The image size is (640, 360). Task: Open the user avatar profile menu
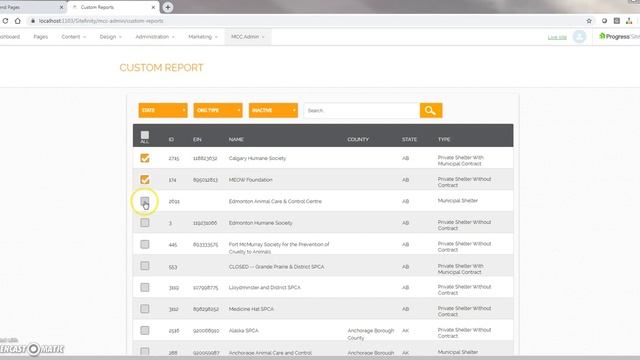[579, 37]
